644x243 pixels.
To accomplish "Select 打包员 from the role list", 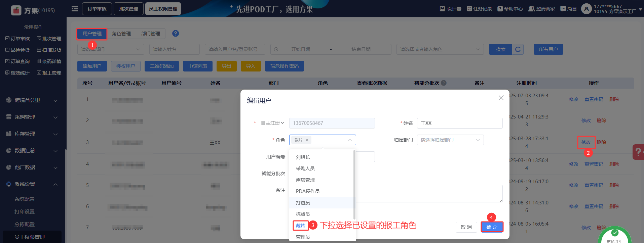I will point(303,203).
